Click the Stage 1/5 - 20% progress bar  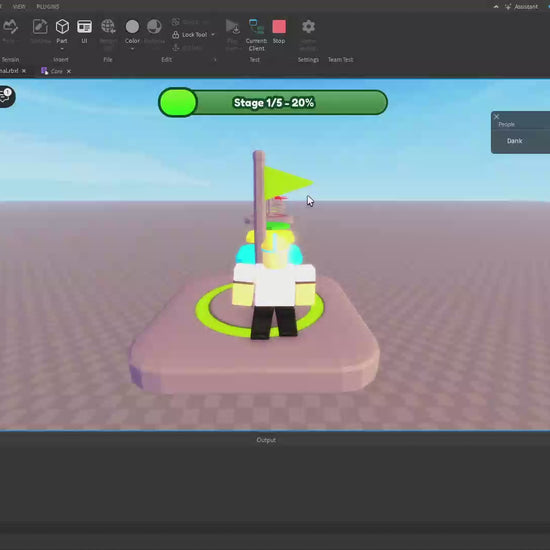273,102
